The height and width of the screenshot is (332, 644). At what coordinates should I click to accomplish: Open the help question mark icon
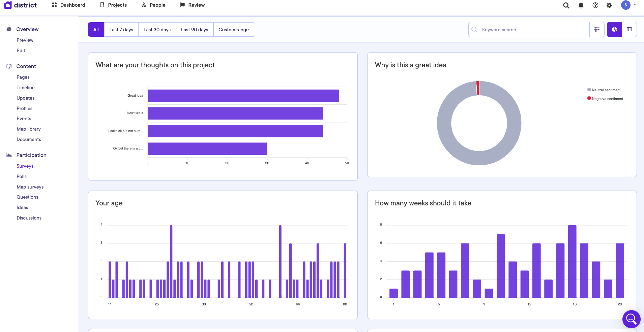pos(595,5)
